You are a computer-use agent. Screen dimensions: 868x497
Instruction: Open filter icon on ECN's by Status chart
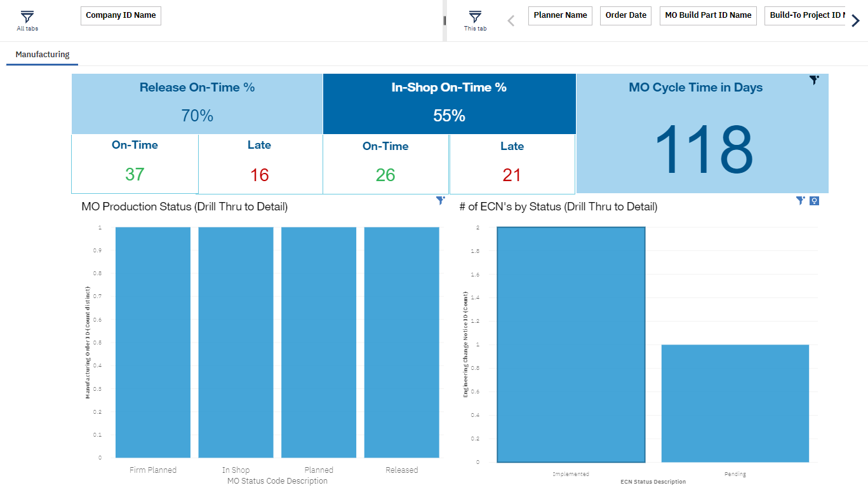(801, 201)
